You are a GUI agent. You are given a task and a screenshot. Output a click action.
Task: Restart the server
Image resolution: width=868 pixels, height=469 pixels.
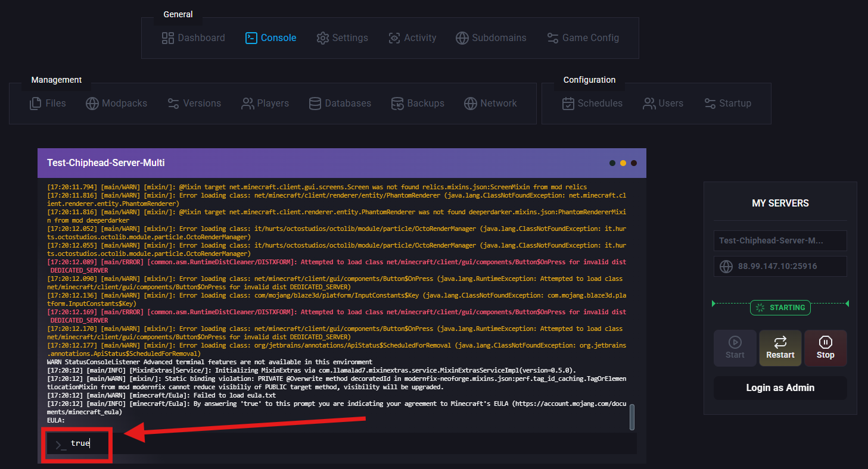click(x=780, y=348)
